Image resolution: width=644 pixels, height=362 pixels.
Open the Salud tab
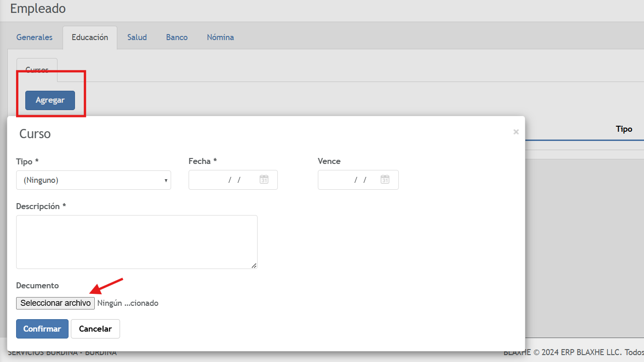pyautogui.click(x=137, y=37)
